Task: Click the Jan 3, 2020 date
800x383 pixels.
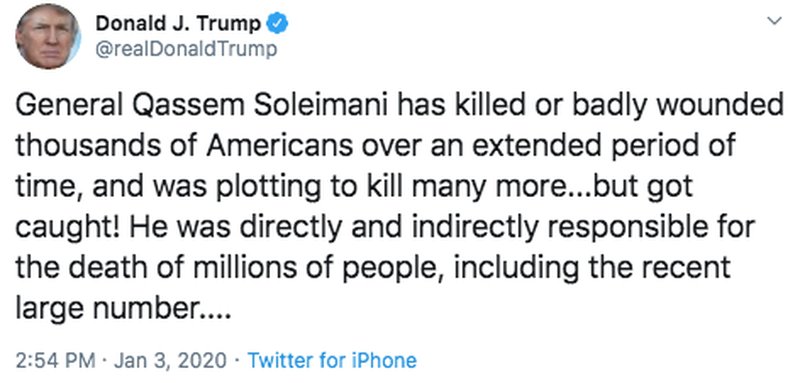Action: pos(170,361)
